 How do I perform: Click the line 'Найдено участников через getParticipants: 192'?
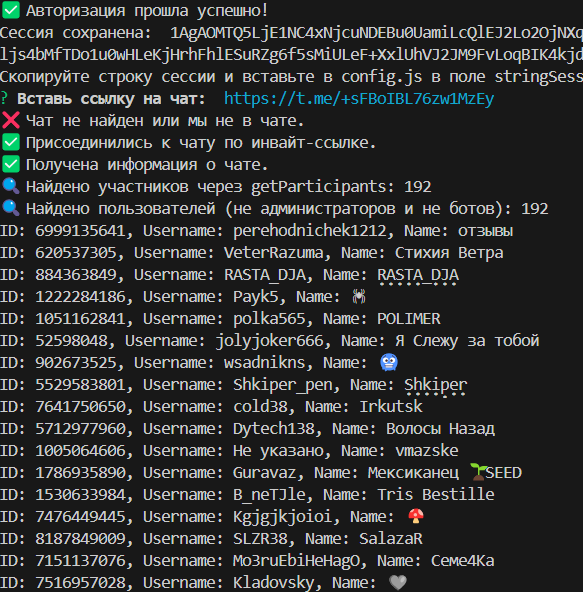click(x=228, y=187)
